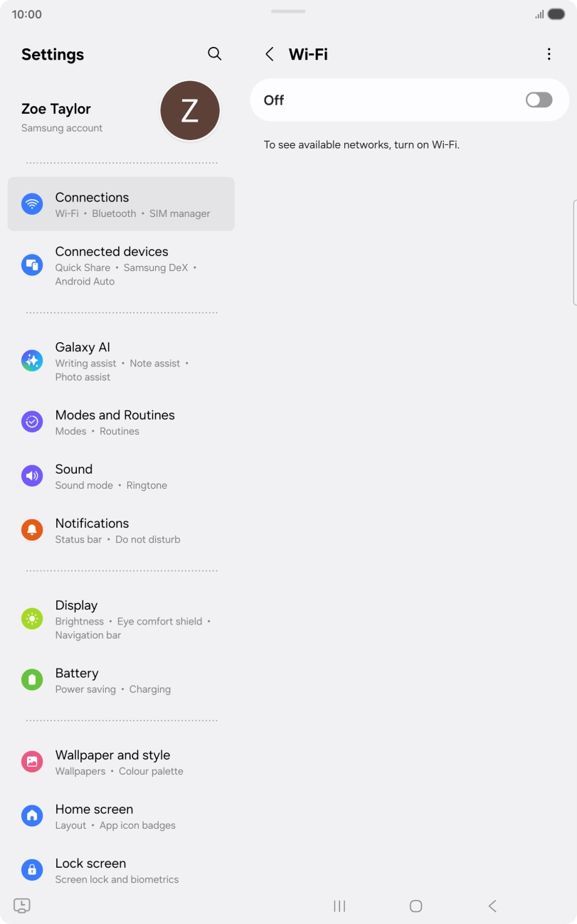Tap the Wi-Fi back arrow chevron
The width and height of the screenshot is (577, 924).
click(x=270, y=54)
